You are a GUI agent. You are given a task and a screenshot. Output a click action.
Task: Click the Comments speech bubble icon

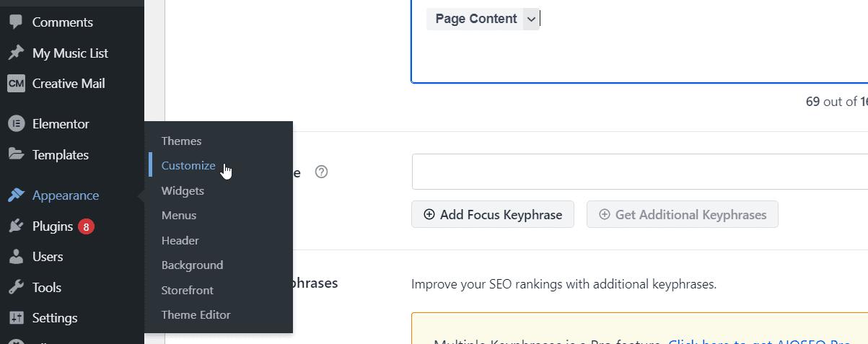(16, 22)
